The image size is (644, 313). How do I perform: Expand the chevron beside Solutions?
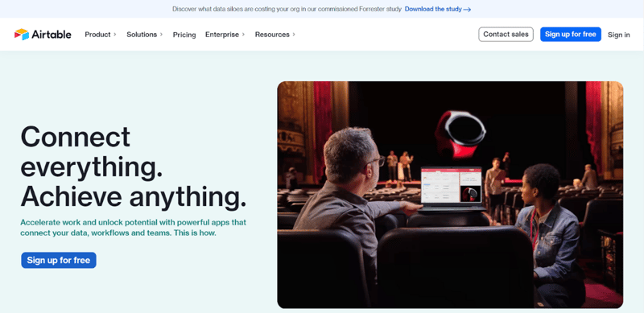click(x=162, y=35)
